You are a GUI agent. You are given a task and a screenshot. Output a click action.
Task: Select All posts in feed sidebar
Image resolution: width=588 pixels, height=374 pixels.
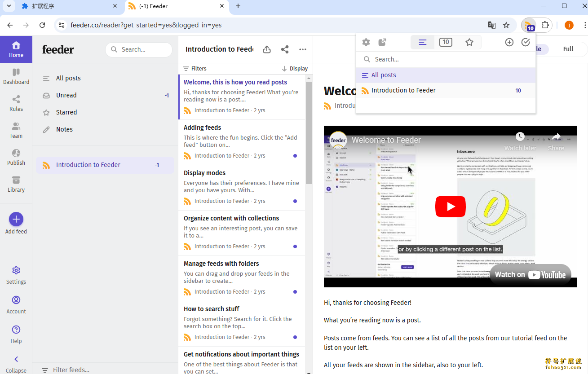tap(105, 78)
